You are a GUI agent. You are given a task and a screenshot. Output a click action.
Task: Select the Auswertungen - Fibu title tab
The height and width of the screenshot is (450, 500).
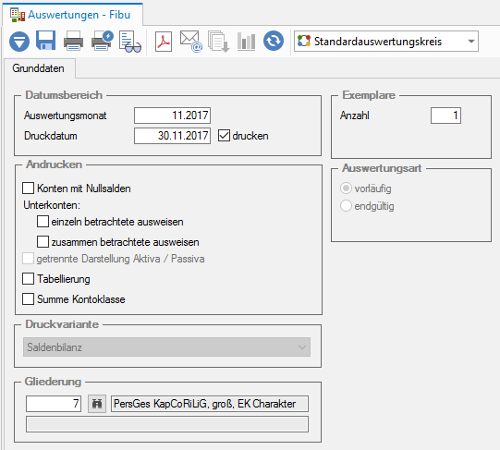(73, 15)
